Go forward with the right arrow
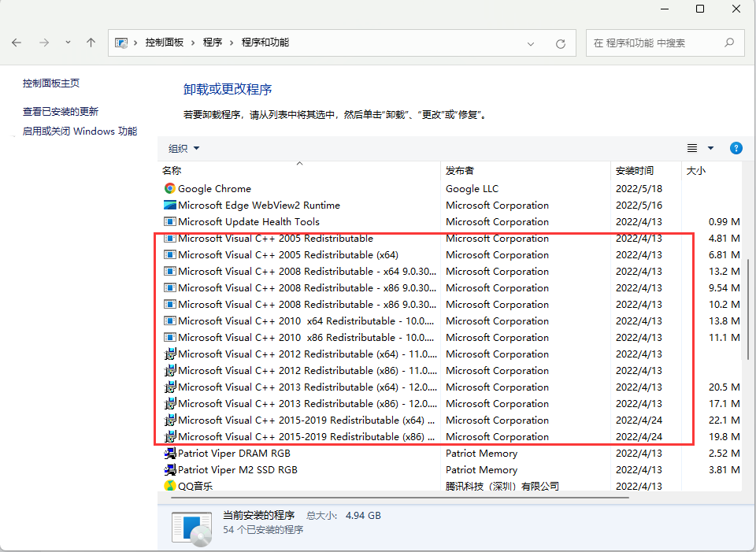Viewport: 756px width, 552px height. coord(44,43)
